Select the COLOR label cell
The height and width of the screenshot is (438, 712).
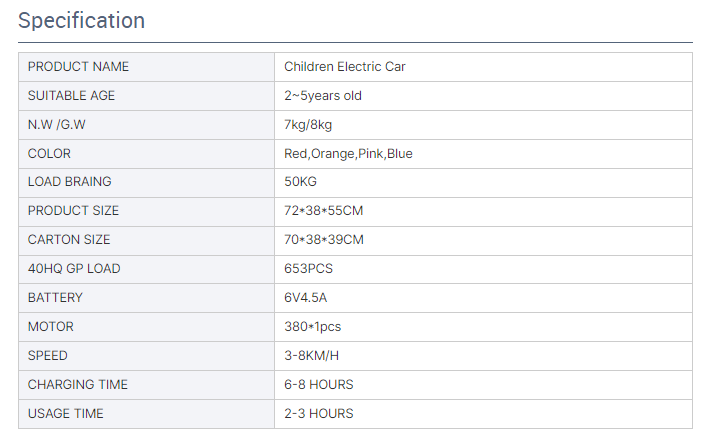click(50, 154)
